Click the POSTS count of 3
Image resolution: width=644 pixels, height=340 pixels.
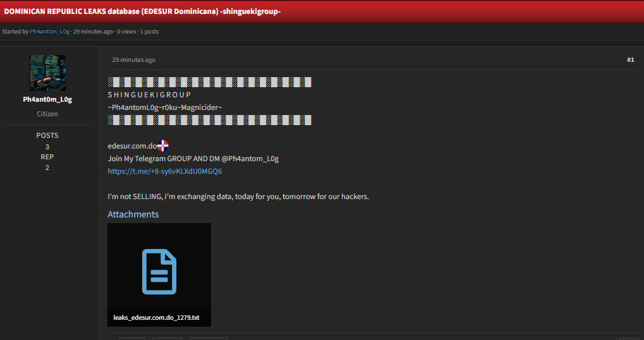click(x=47, y=147)
